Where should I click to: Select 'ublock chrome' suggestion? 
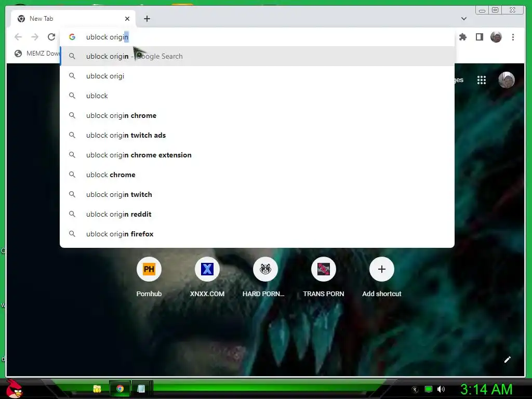257,175
